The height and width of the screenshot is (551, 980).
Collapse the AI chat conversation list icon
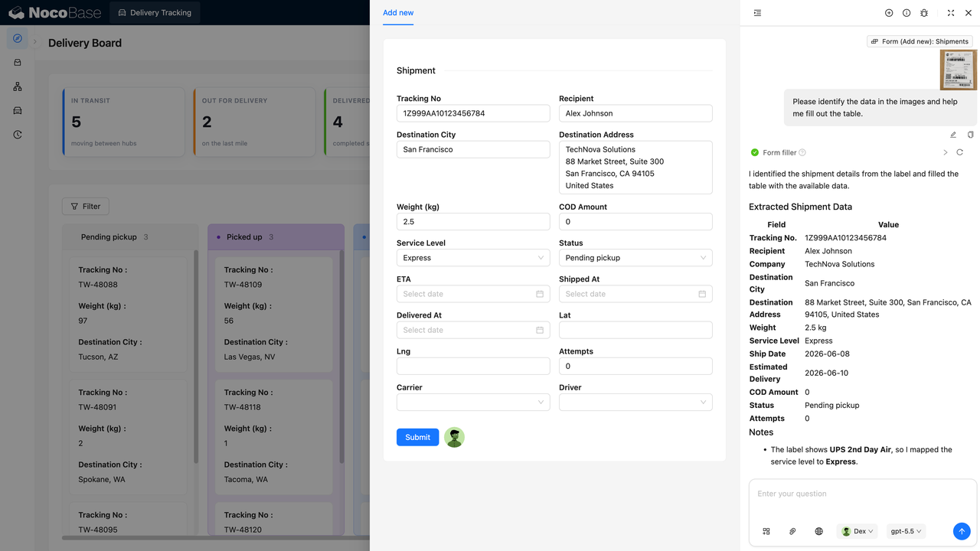click(757, 13)
